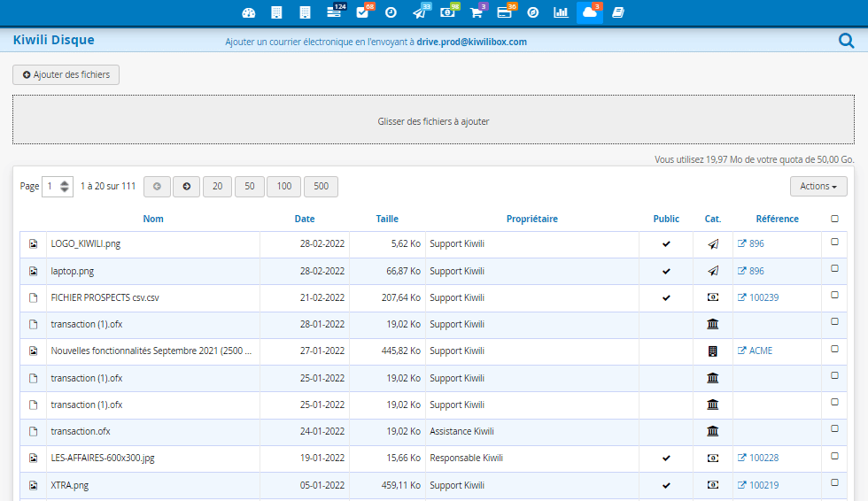Go to the next page arrow button
Viewport: 868px width, 501px height.
point(186,187)
